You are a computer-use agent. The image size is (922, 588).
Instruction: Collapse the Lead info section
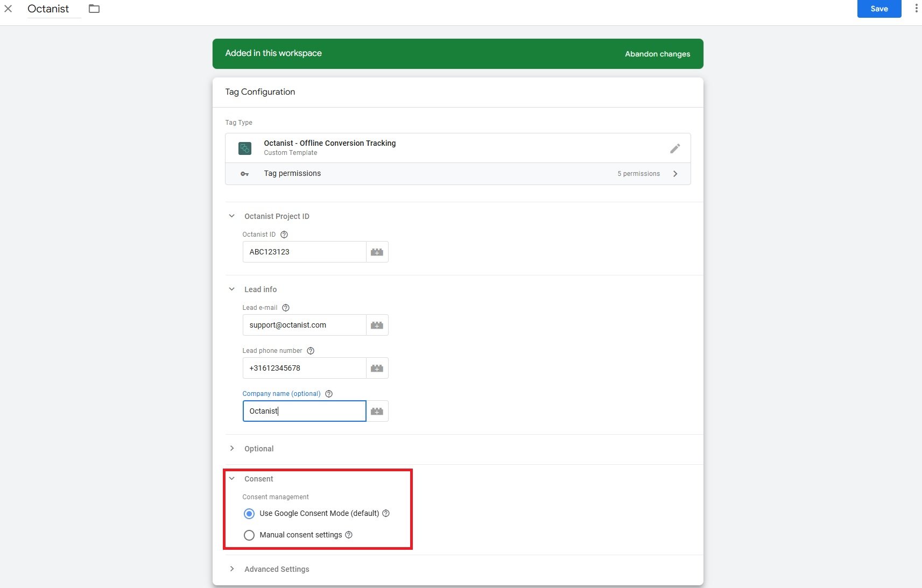[232, 289]
